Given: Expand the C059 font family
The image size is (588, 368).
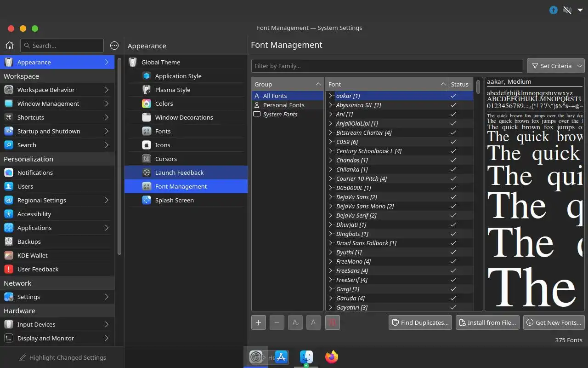Looking at the screenshot, I should tap(330, 142).
